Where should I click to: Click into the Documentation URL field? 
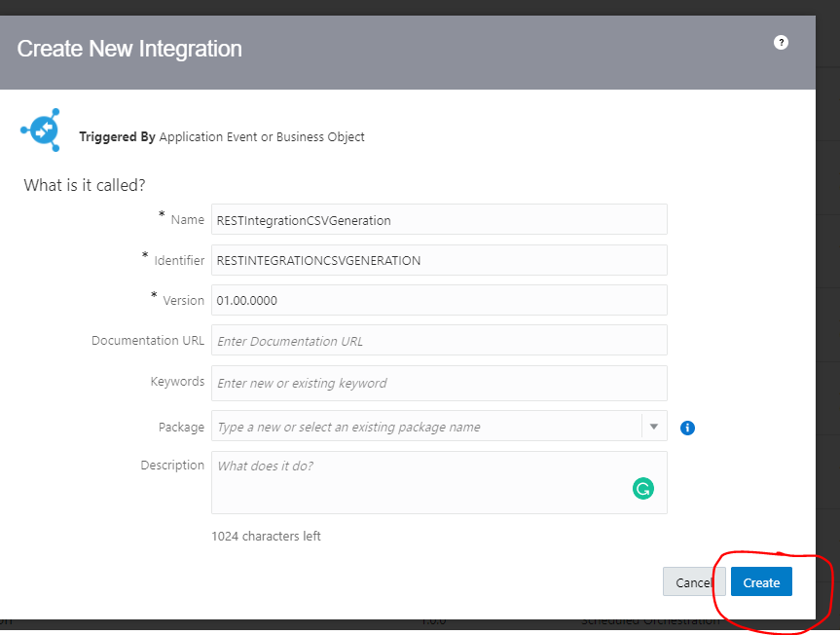[439, 340]
